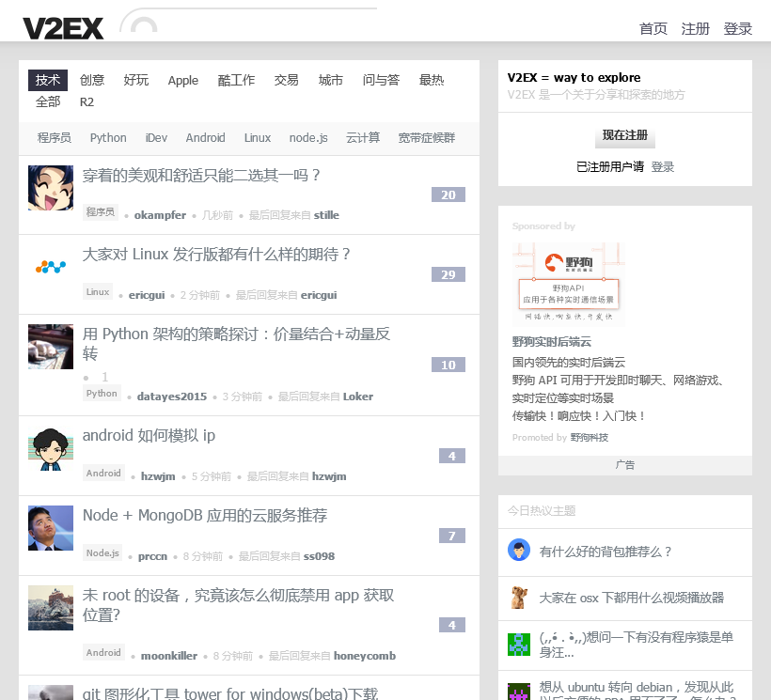Viewport: 771px width, 700px height.
Task: Open user okampfer's profile link
Action: click(160, 215)
